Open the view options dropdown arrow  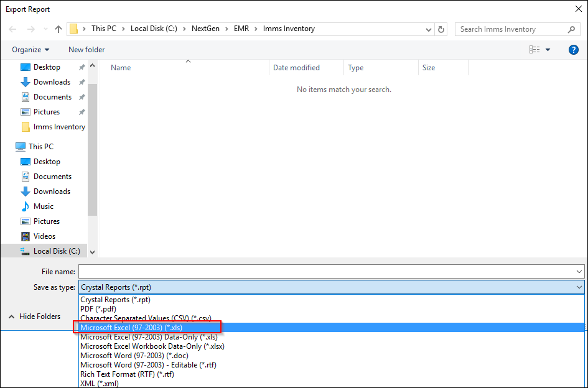[x=548, y=50]
